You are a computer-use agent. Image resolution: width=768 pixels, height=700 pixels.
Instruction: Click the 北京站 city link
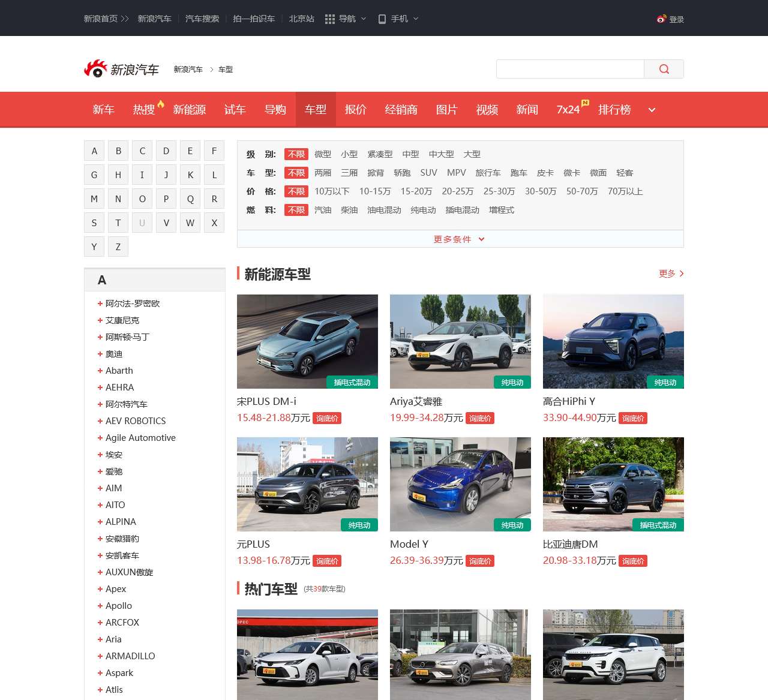[x=301, y=19]
